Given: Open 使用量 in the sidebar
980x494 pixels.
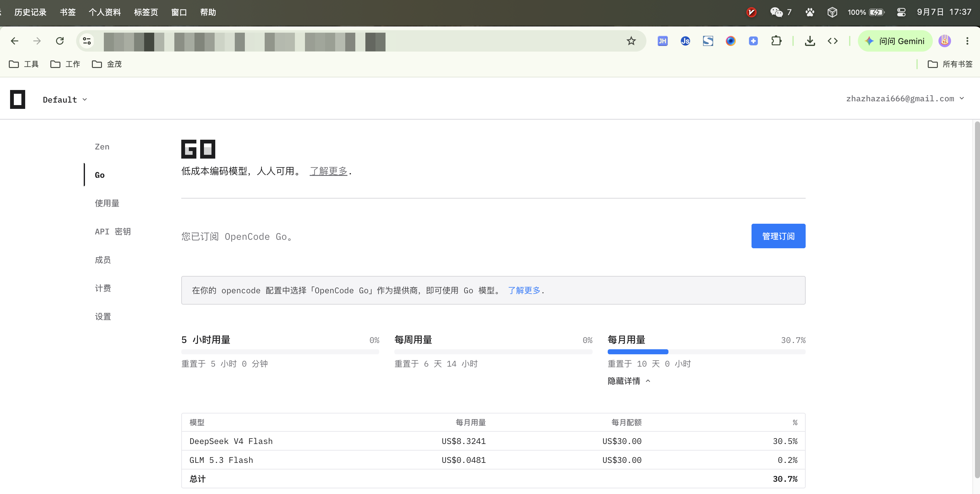Looking at the screenshot, I should point(107,204).
